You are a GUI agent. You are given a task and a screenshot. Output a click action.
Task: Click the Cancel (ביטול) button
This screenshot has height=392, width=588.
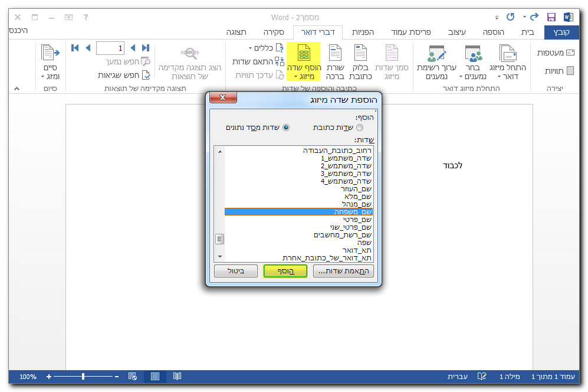click(x=236, y=272)
